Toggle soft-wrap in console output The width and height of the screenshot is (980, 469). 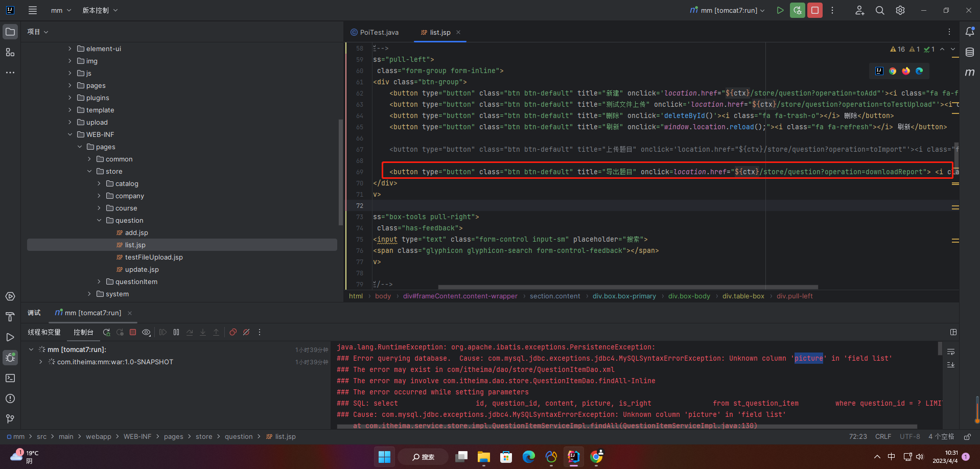coord(951,352)
